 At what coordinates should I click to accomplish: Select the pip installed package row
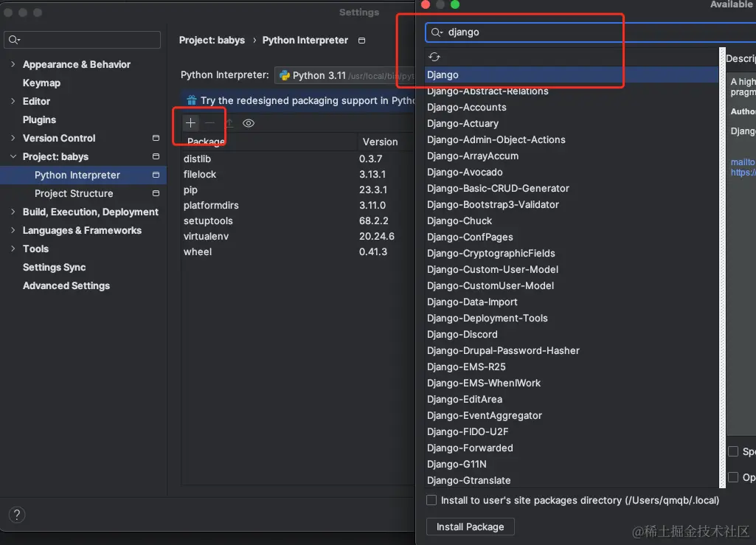(x=298, y=190)
